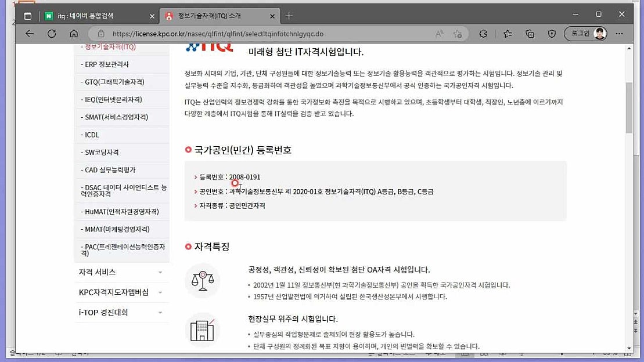Go to the browser Home page icon
644x362 pixels.
74,34
